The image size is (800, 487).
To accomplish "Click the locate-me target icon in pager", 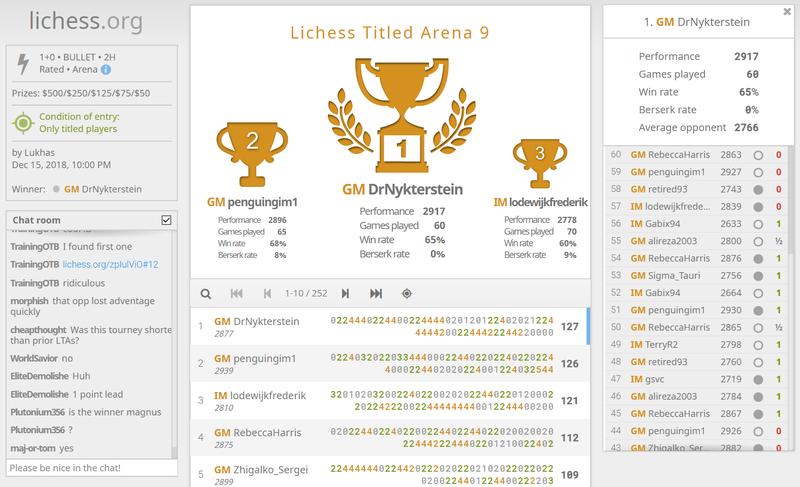I will 407,294.
